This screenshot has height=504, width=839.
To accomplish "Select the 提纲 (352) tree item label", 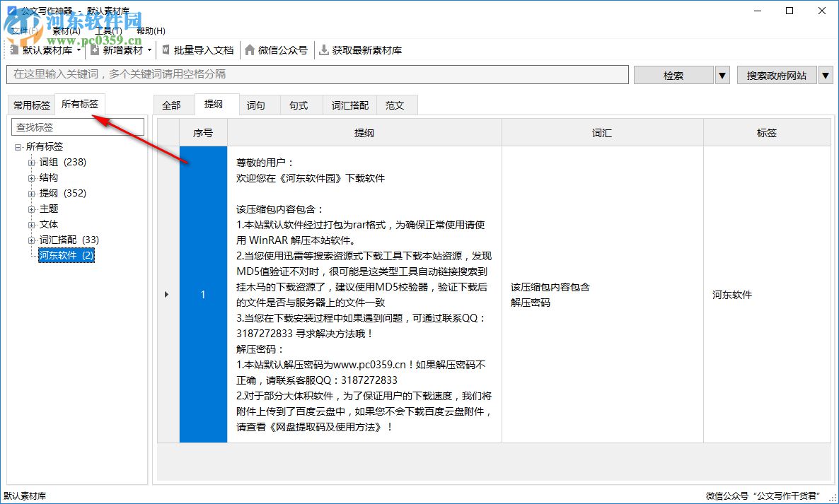I will click(62, 193).
